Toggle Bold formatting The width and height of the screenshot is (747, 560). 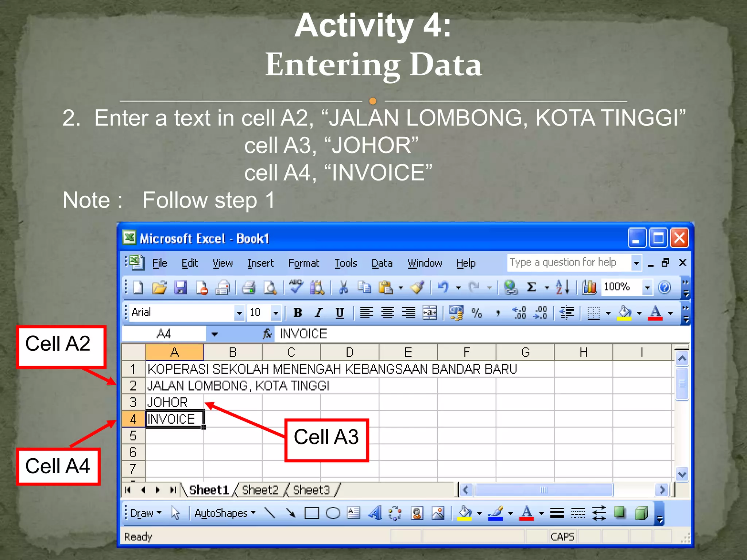298,313
